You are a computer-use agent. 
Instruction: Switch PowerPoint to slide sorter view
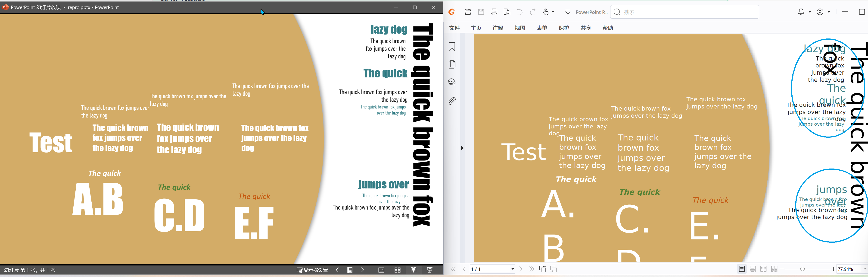pos(398,270)
